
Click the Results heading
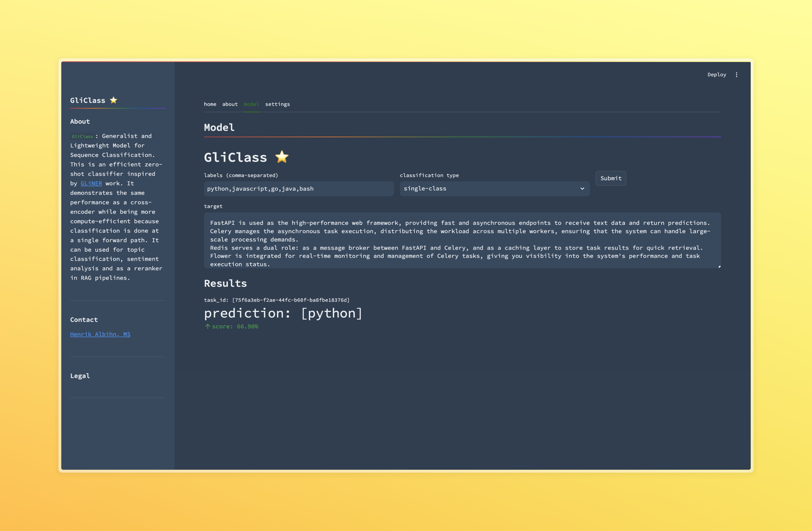click(x=225, y=283)
